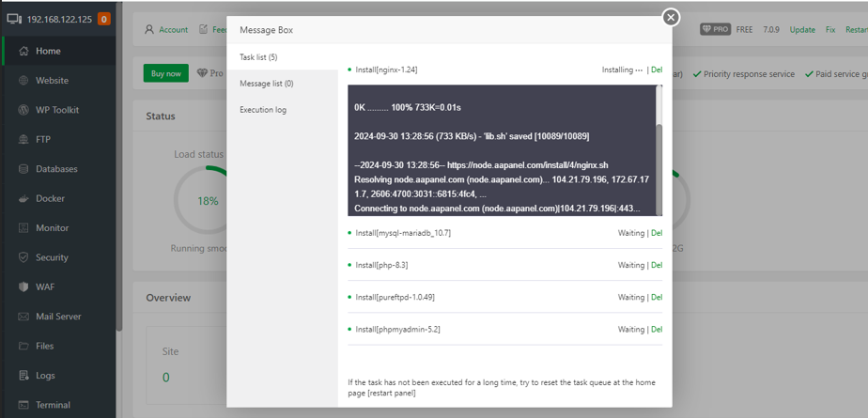Click the Install[nginx-1.24] task row text

(386, 70)
